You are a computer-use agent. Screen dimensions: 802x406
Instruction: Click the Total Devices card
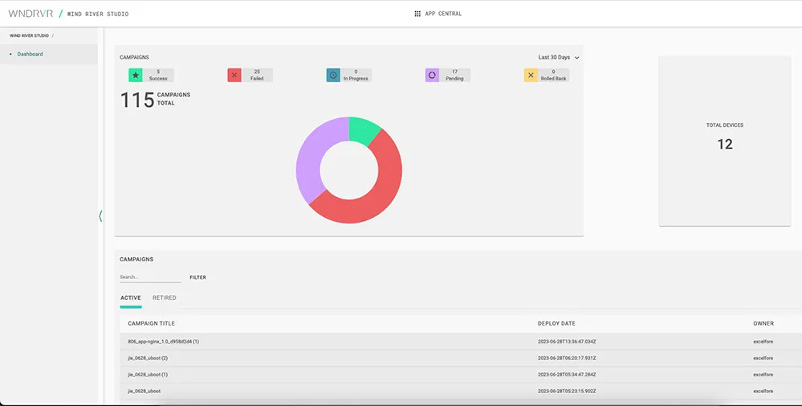pyautogui.click(x=725, y=140)
